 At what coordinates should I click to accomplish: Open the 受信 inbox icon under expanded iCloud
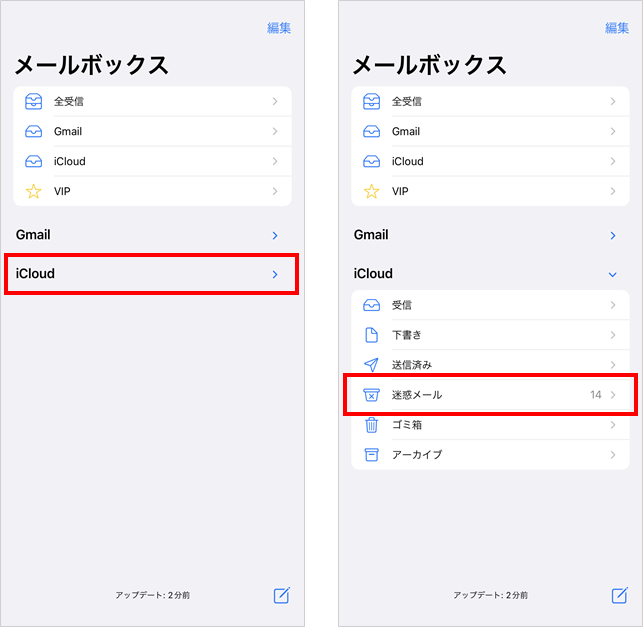coord(371,305)
